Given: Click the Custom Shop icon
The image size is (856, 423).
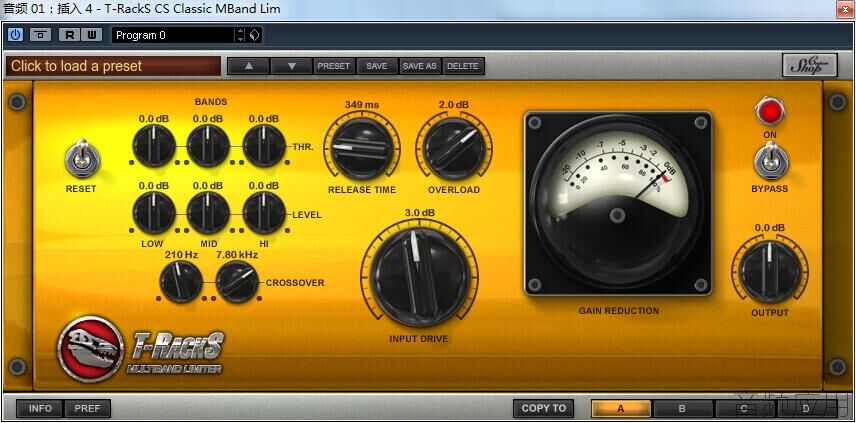Looking at the screenshot, I should (810, 65).
